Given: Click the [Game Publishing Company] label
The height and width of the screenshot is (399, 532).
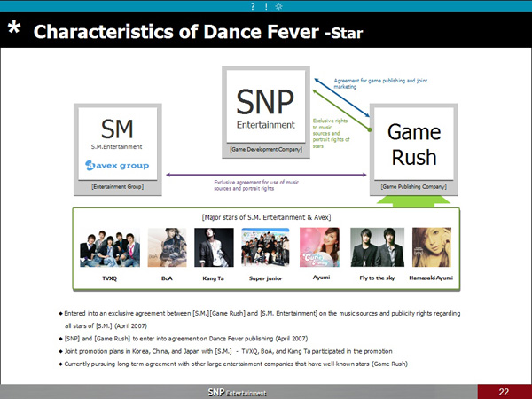Looking at the screenshot, I should click(412, 188).
